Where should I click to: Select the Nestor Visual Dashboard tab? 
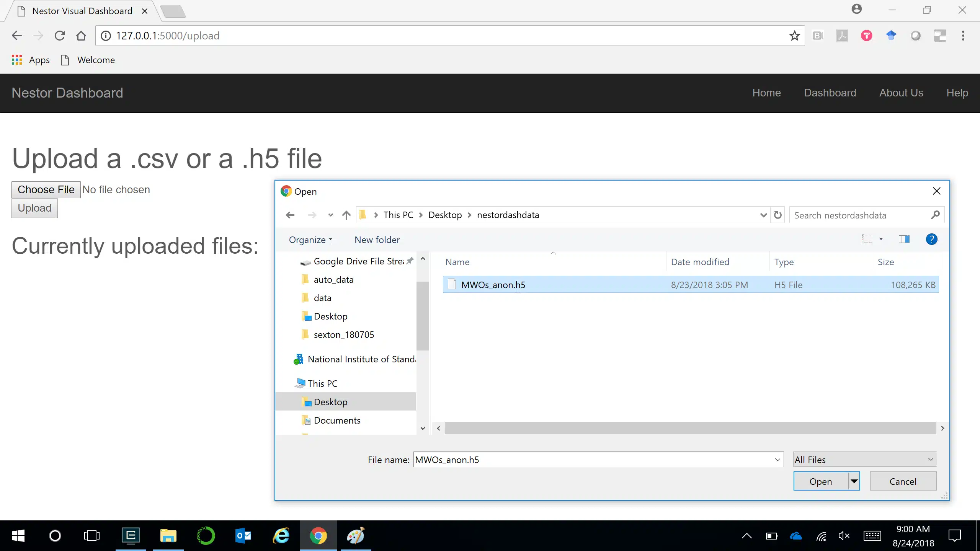(82, 11)
